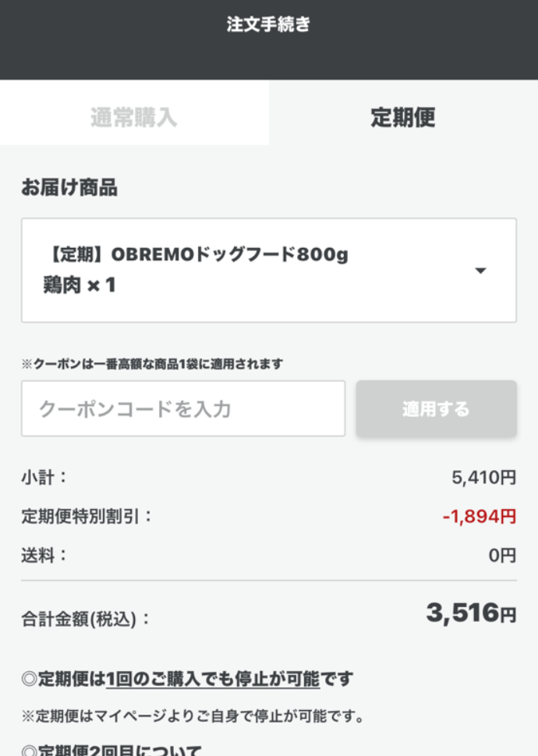Click the 定期便特別割引 label
538x756 pixels.
click(87, 516)
